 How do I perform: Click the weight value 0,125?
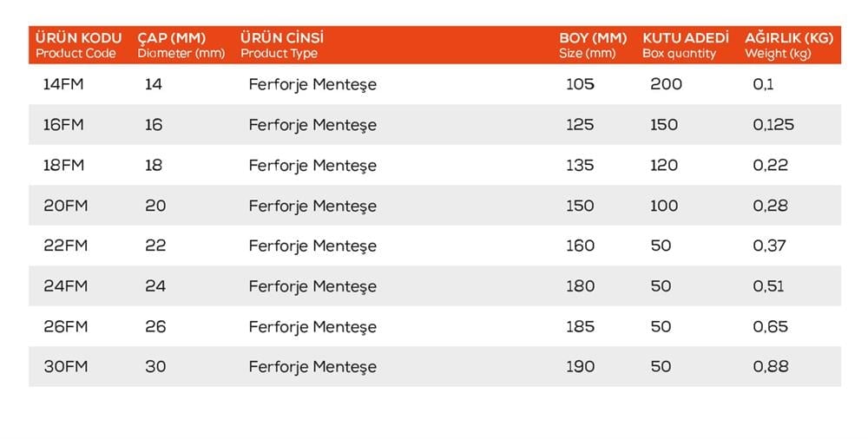773,124
